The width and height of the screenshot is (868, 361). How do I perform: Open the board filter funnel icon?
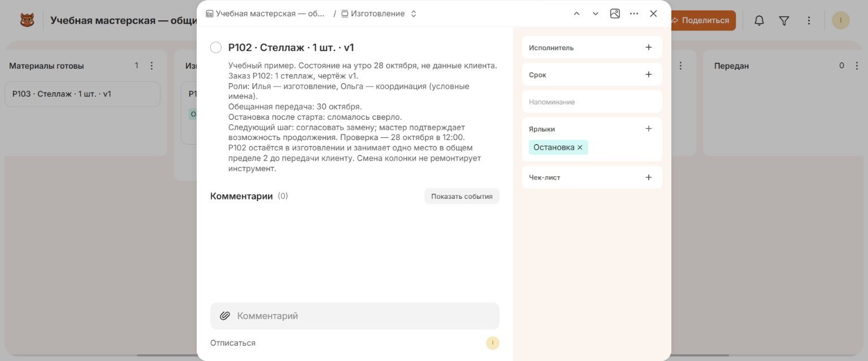point(784,20)
